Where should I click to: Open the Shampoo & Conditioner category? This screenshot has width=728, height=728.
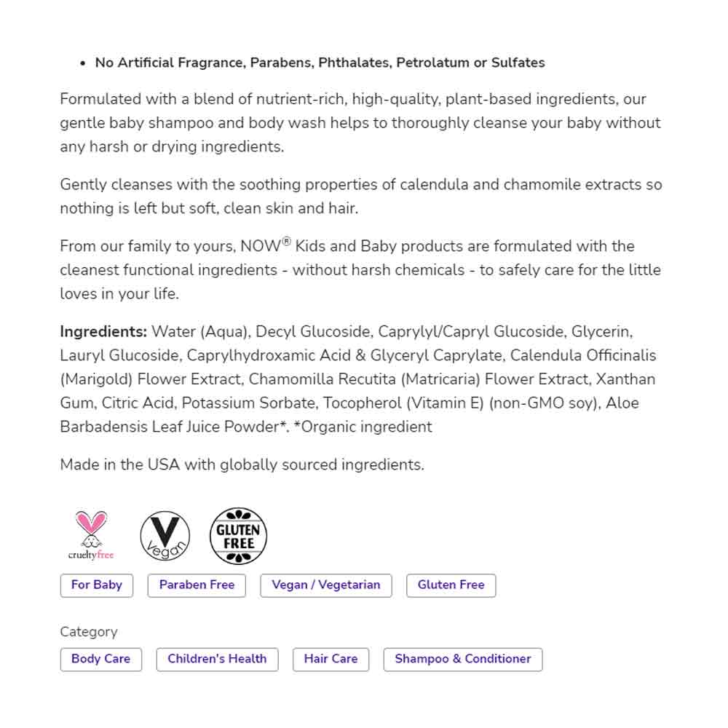pyautogui.click(x=462, y=660)
